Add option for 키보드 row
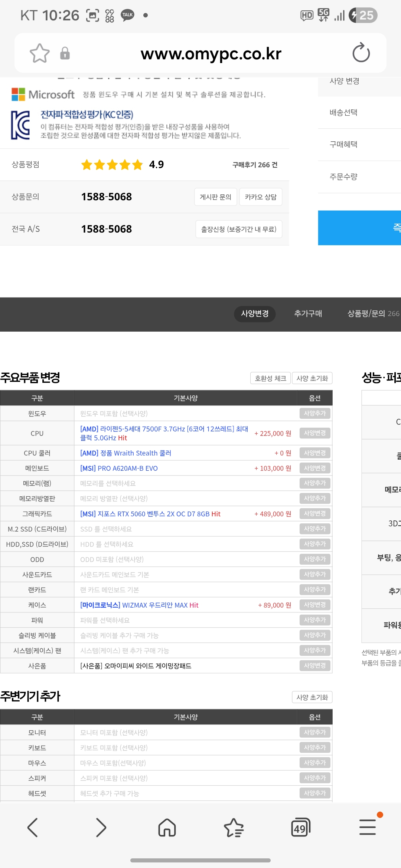The image size is (401, 868). 315,747
